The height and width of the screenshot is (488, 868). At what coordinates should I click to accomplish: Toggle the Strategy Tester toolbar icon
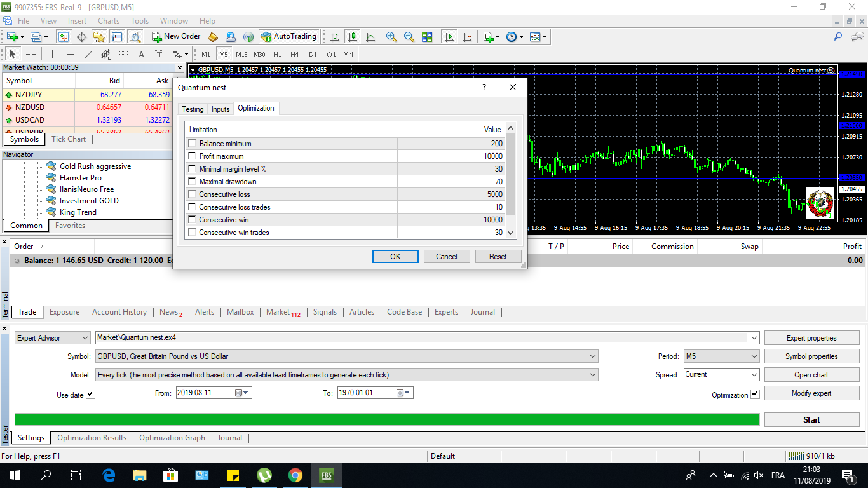coord(134,37)
